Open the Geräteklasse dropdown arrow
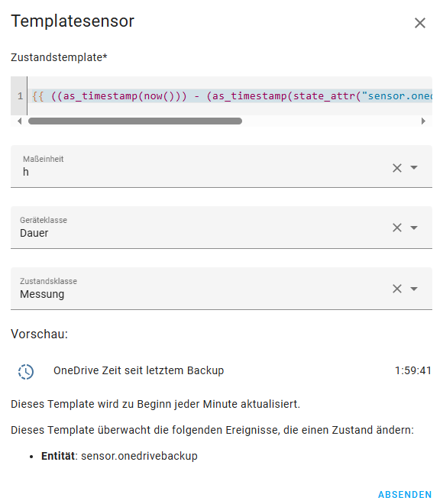Image resolution: width=443 pixels, height=504 pixels. click(414, 228)
